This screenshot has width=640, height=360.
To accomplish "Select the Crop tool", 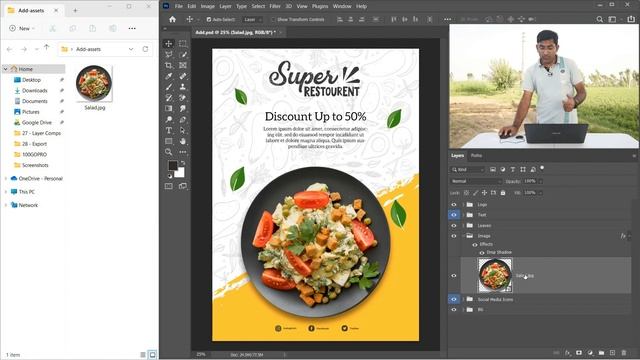I will (169, 65).
